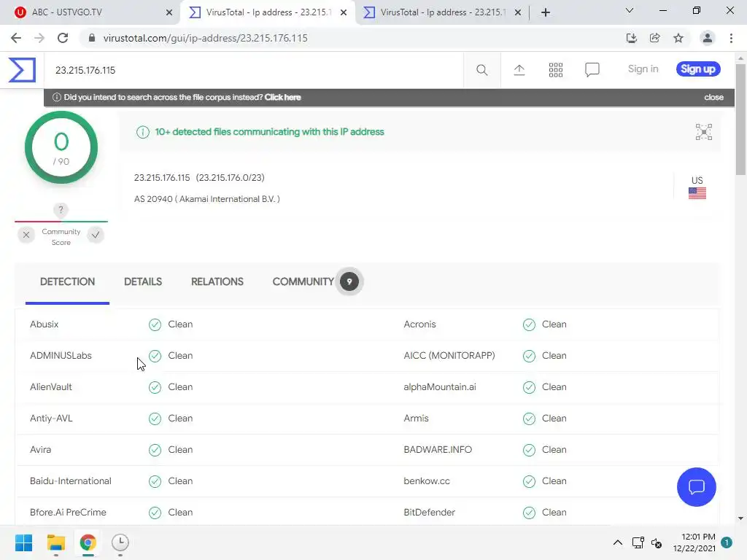Click the 'Click here' file corpus link
This screenshot has width=747, height=560.
click(x=282, y=97)
